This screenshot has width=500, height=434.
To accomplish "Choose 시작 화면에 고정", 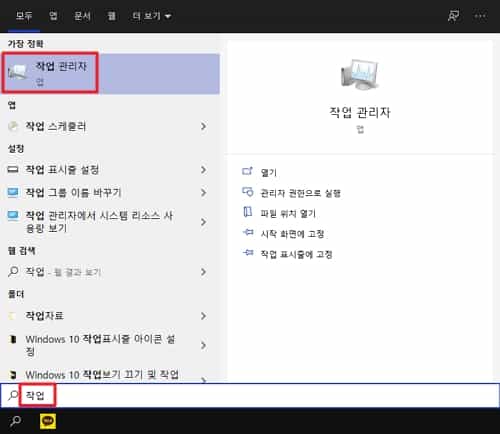I will [x=292, y=234].
